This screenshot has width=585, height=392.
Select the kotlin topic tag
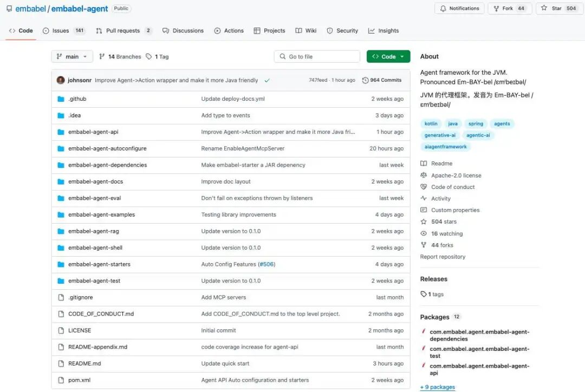tap(431, 123)
